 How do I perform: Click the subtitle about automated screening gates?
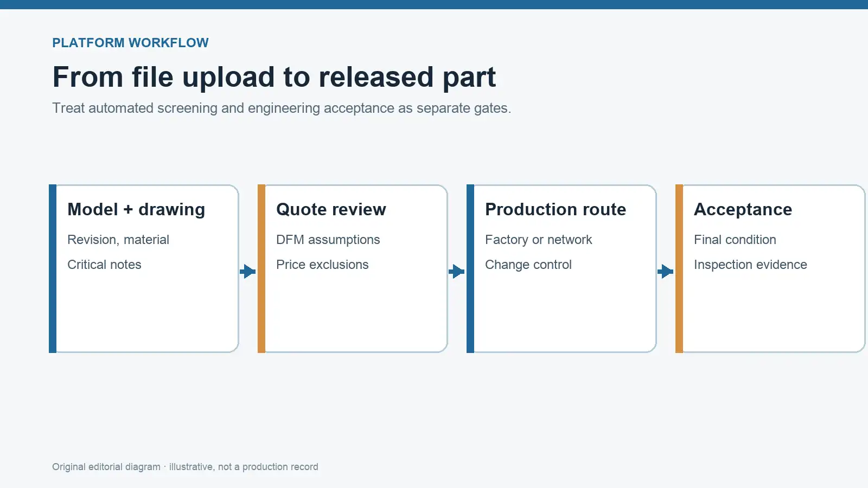(282, 108)
